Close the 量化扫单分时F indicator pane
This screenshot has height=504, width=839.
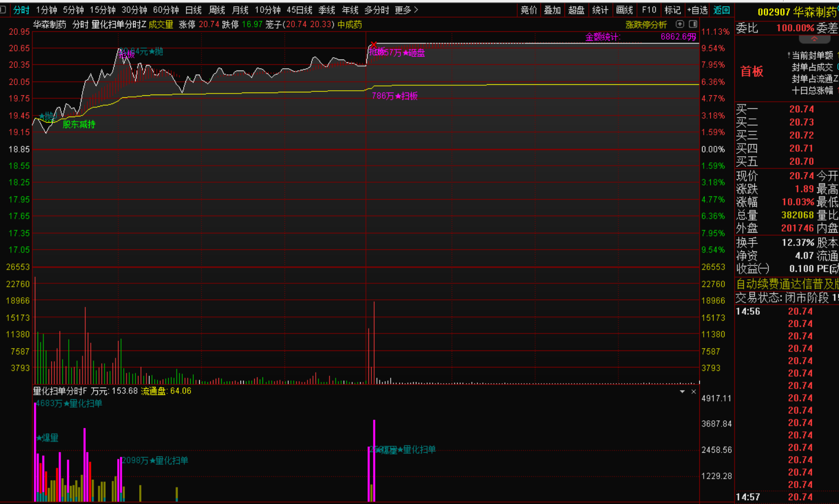pos(694,392)
